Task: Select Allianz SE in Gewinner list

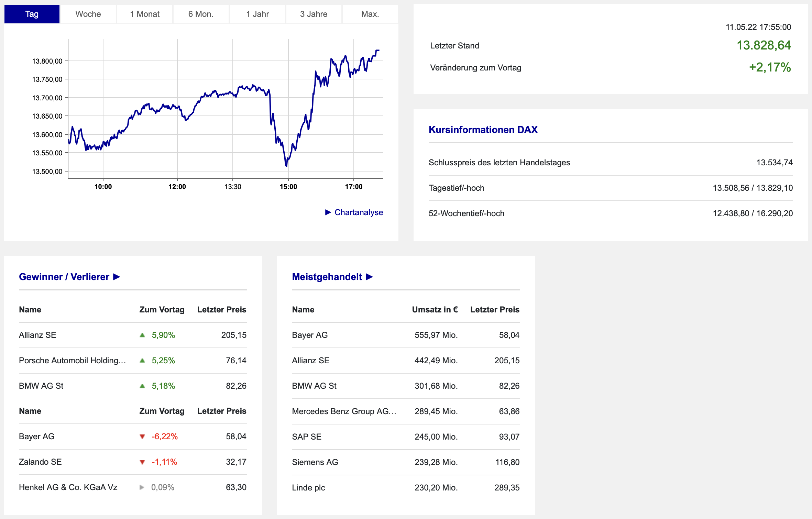Action: (x=37, y=335)
